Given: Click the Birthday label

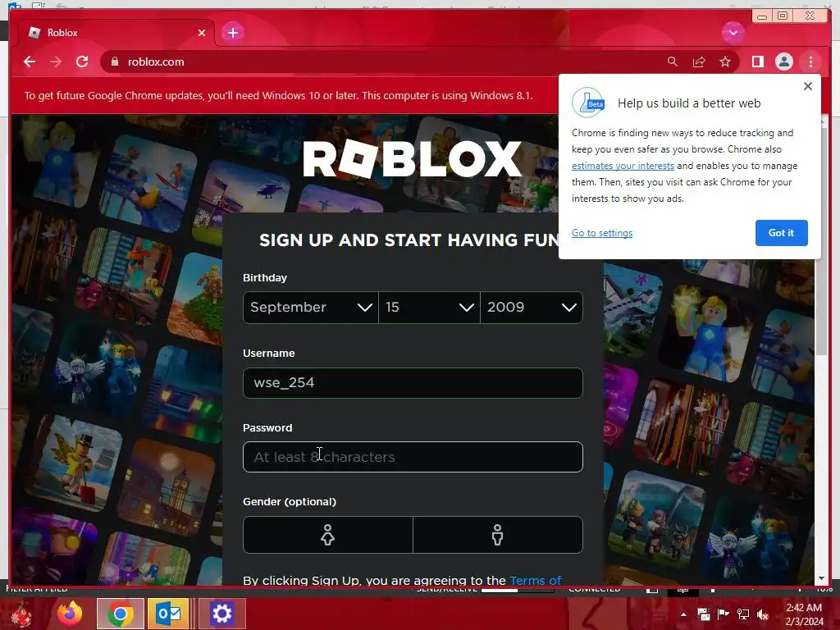Looking at the screenshot, I should 265,277.
